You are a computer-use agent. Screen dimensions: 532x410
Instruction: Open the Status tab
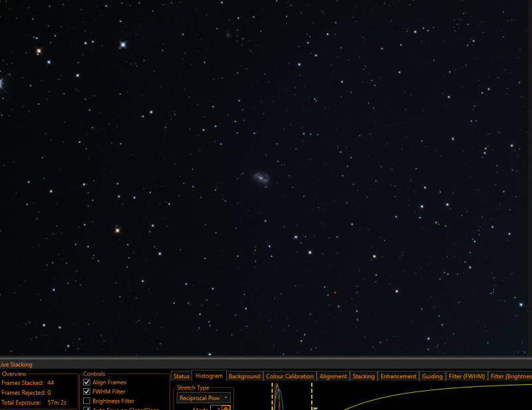click(x=182, y=376)
